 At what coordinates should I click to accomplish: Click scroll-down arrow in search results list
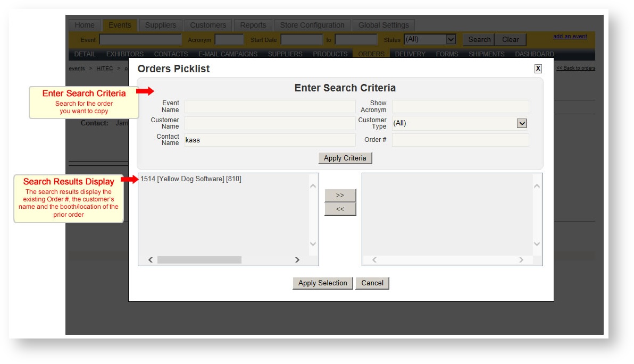[313, 244]
